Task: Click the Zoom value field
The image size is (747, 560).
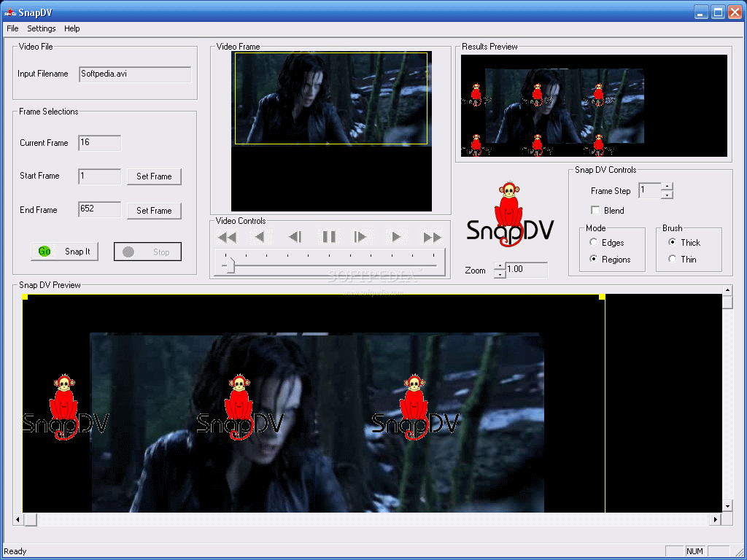Action: coord(527,270)
